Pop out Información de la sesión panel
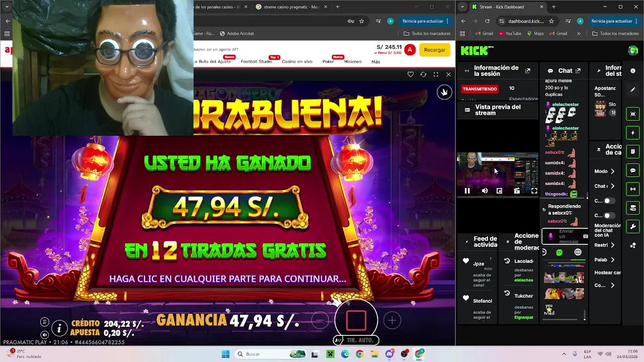The height and width of the screenshot is (362, 644). pyautogui.click(x=527, y=71)
